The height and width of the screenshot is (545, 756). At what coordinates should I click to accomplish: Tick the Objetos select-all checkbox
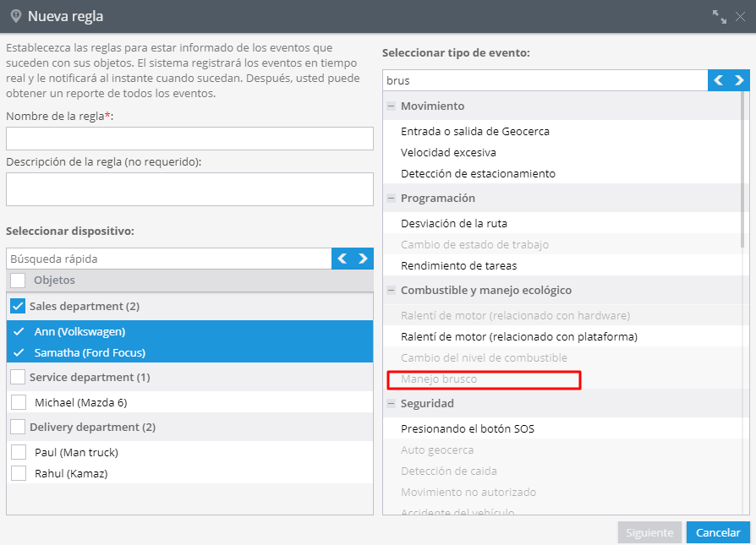point(18,280)
